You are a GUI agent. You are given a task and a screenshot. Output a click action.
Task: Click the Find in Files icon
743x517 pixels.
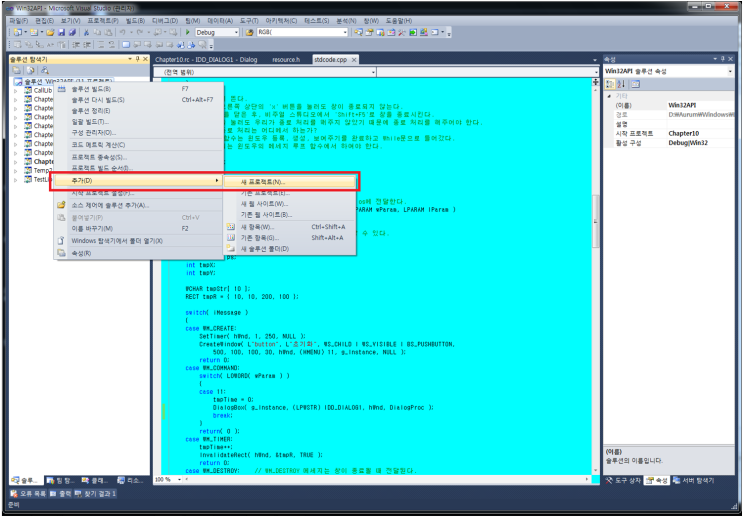[x=250, y=32]
